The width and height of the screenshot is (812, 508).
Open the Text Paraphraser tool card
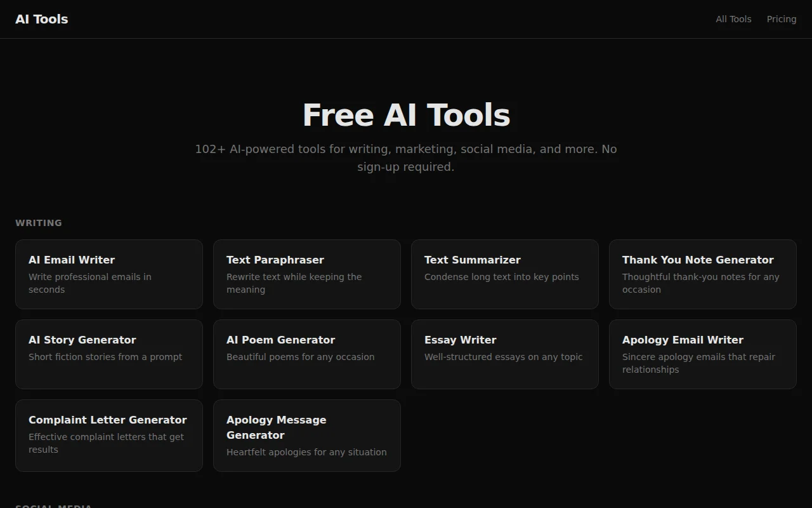307,274
